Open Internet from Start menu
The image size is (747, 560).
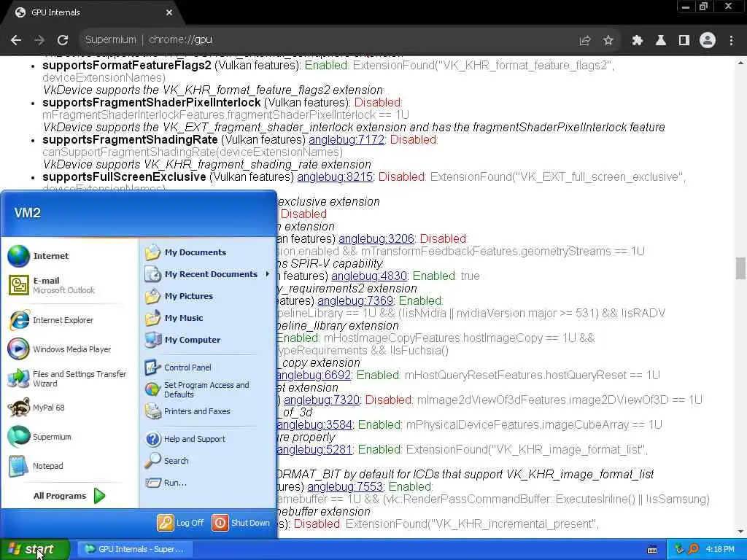(x=69, y=256)
